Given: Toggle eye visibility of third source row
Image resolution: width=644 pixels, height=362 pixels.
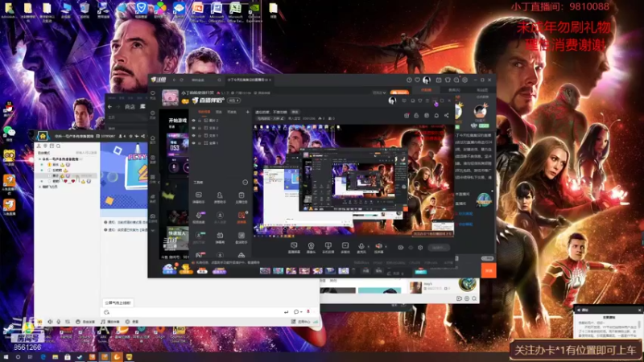Looking at the screenshot, I should [193, 135].
